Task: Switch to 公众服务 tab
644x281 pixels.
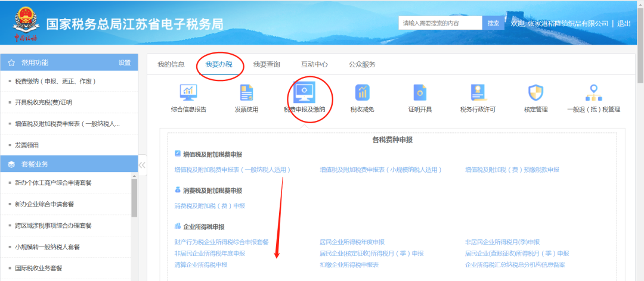Action: coord(363,64)
